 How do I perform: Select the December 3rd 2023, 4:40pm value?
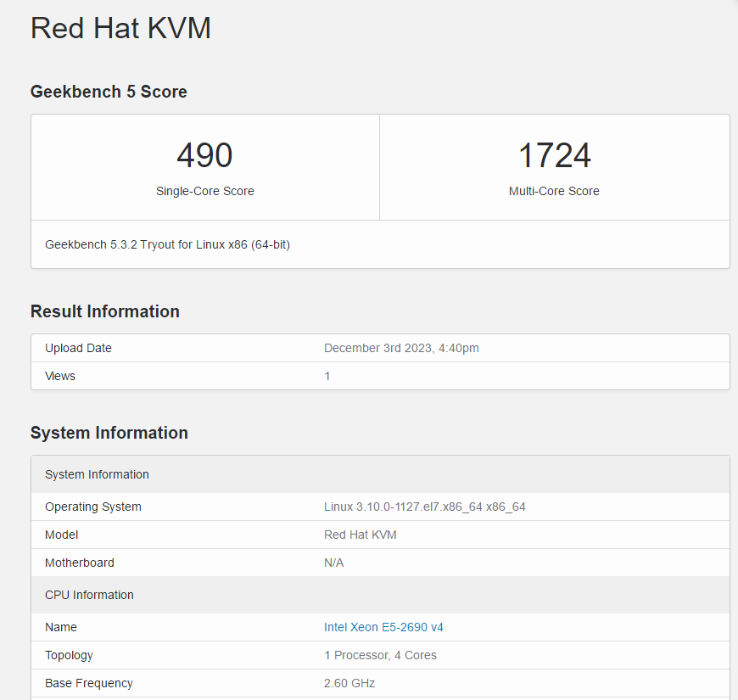(401, 348)
